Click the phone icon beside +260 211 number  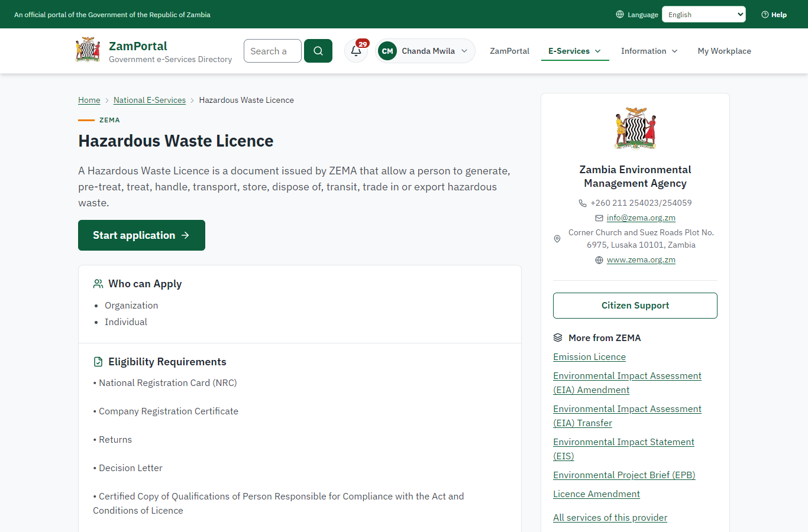(x=583, y=203)
